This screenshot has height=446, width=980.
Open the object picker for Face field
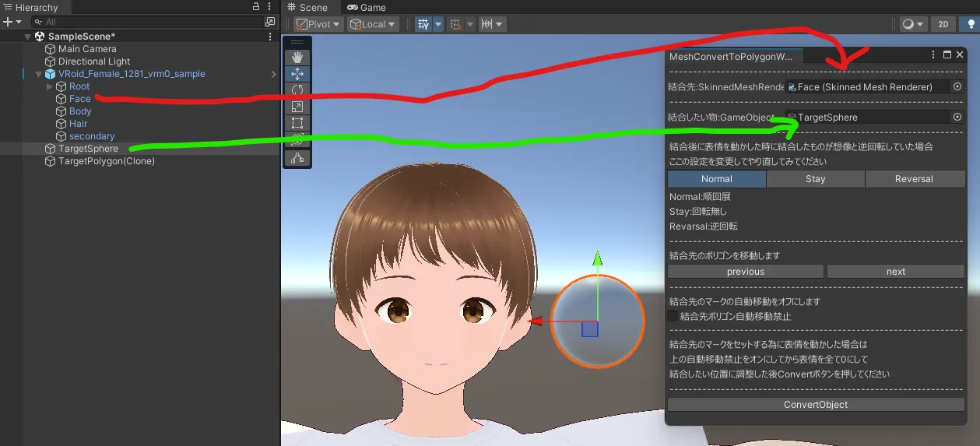point(957,87)
